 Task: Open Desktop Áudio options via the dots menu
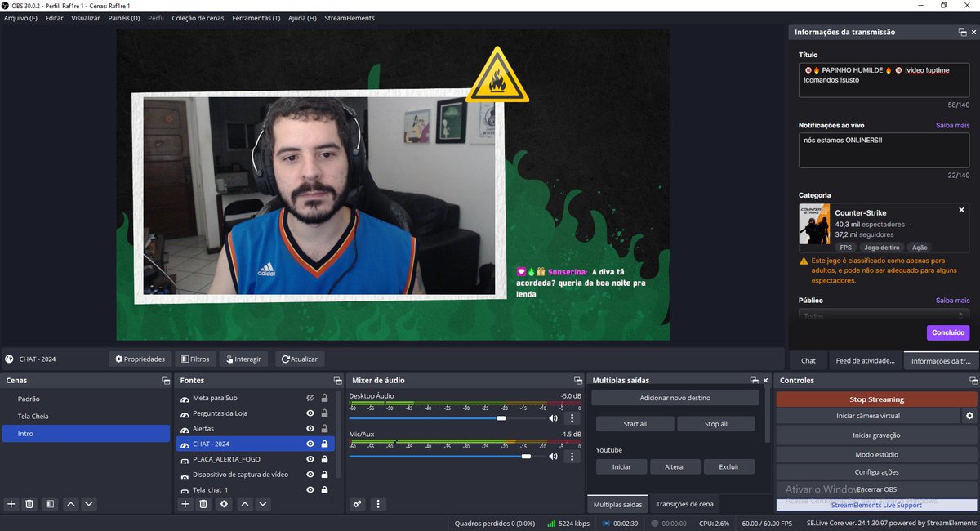pos(571,417)
